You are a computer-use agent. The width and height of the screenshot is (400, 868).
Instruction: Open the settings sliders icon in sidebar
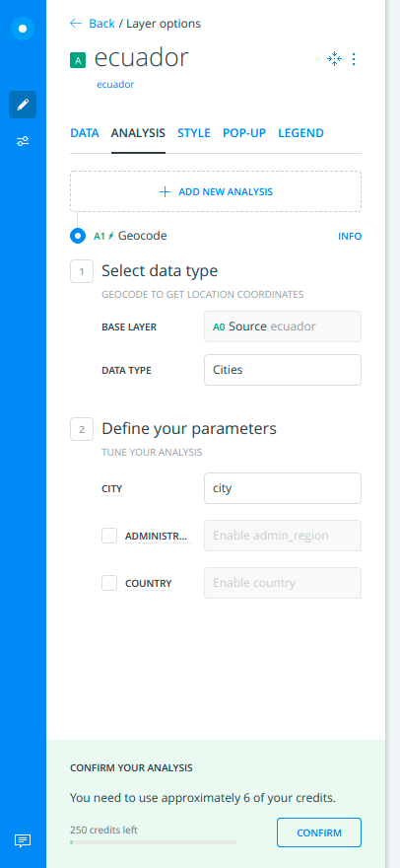pos(23,141)
